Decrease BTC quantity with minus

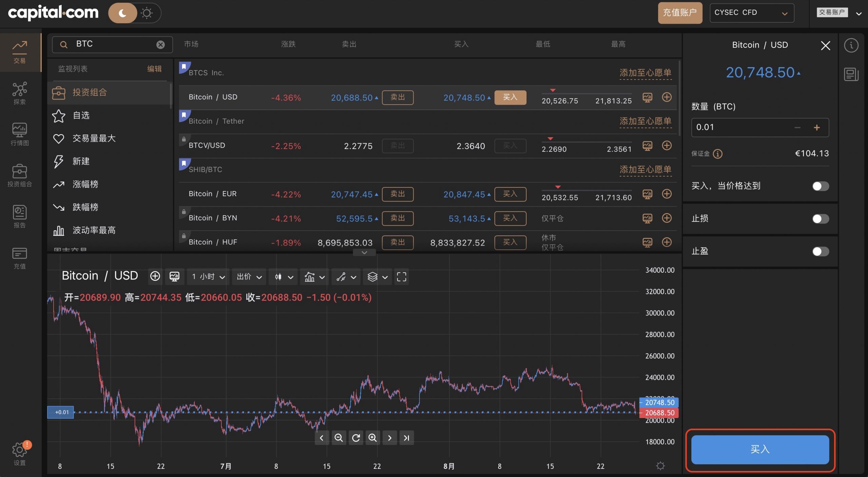pyautogui.click(x=797, y=128)
